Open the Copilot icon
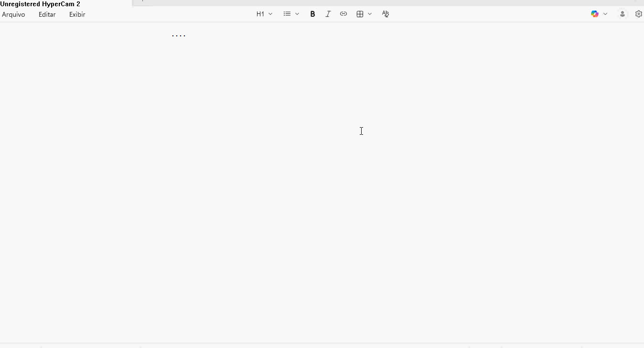Image resolution: width=644 pixels, height=348 pixels. (594, 14)
